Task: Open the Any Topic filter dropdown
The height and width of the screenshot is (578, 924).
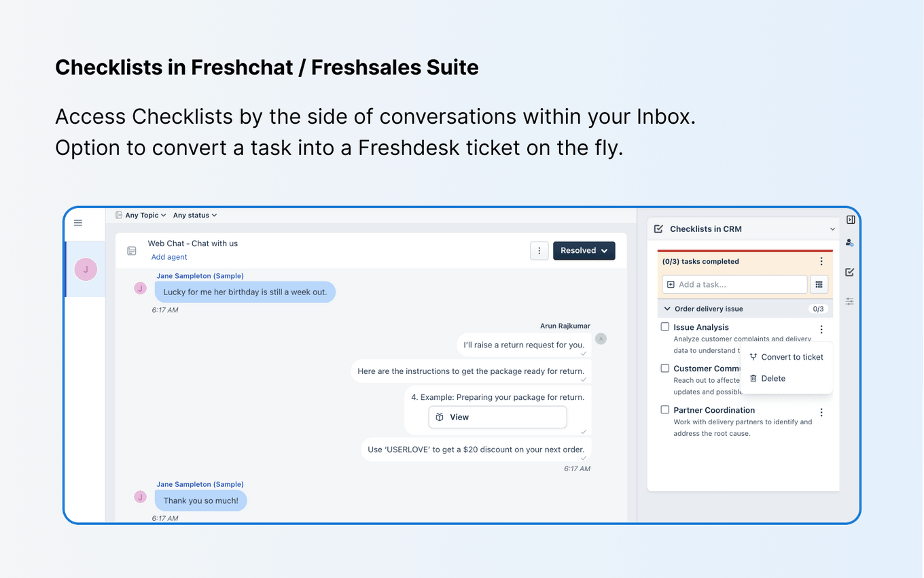Action: point(141,215)
